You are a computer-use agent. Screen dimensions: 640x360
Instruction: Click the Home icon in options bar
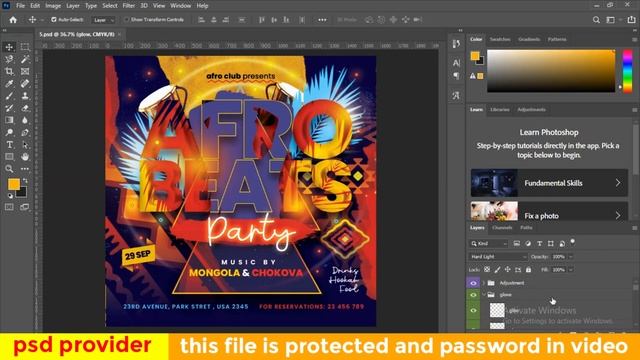[x=13, y=20]
